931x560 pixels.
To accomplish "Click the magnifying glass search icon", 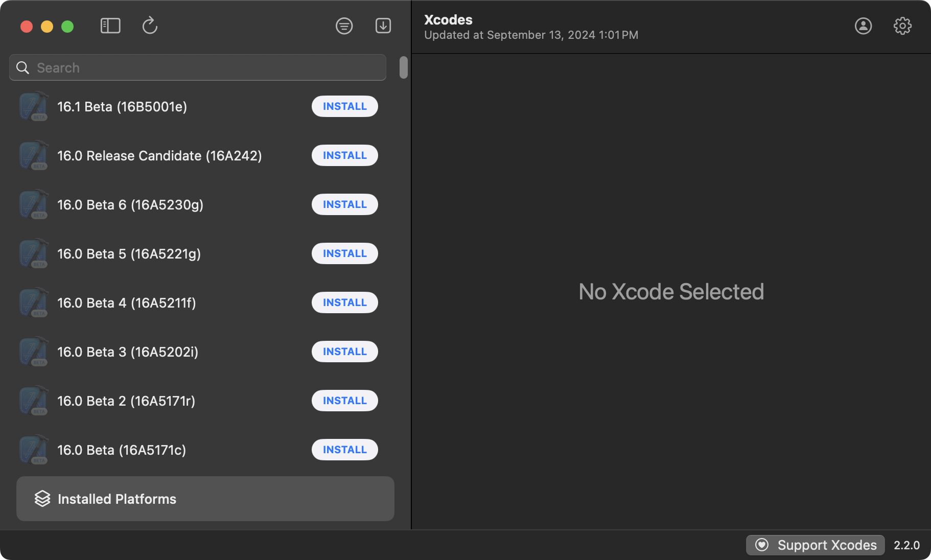I will coord(22,67).
